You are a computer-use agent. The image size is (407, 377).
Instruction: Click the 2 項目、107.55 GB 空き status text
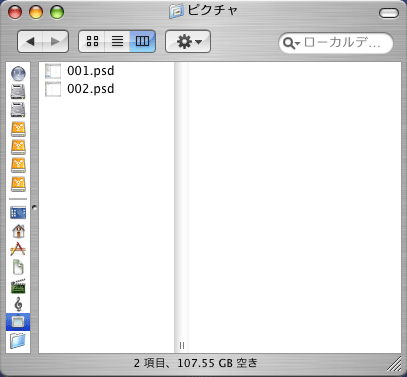[196, 363]
